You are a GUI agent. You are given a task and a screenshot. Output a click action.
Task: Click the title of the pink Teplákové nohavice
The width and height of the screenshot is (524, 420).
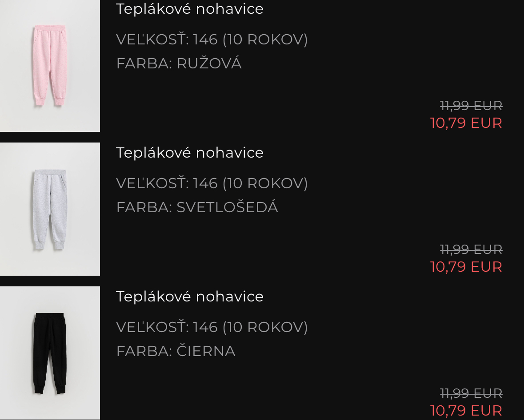click(x=190, y=9)
